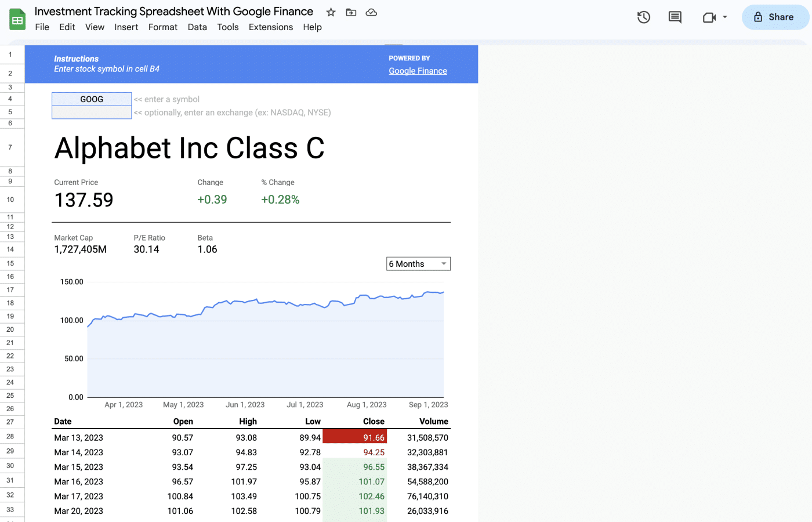Star this spreadsheet
This screenshot has height=522, width=812.
click(x=331, y=12)
